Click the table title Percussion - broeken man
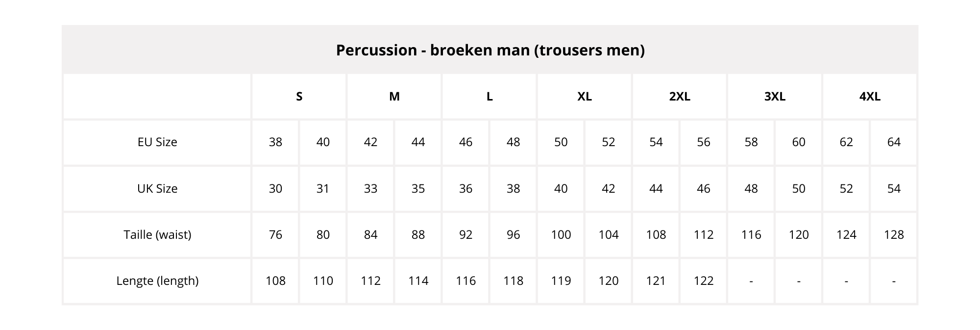 coord(490,50)
